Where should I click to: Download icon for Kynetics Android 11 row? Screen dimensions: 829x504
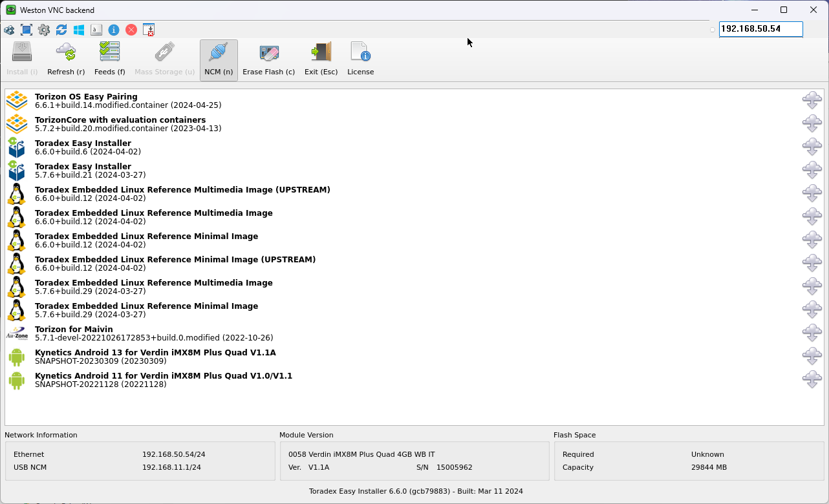(812, 379)
